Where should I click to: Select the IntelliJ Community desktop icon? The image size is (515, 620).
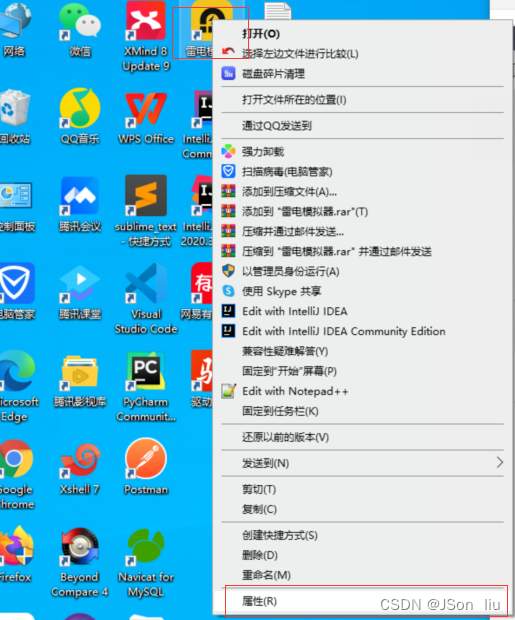coord(203,110)
